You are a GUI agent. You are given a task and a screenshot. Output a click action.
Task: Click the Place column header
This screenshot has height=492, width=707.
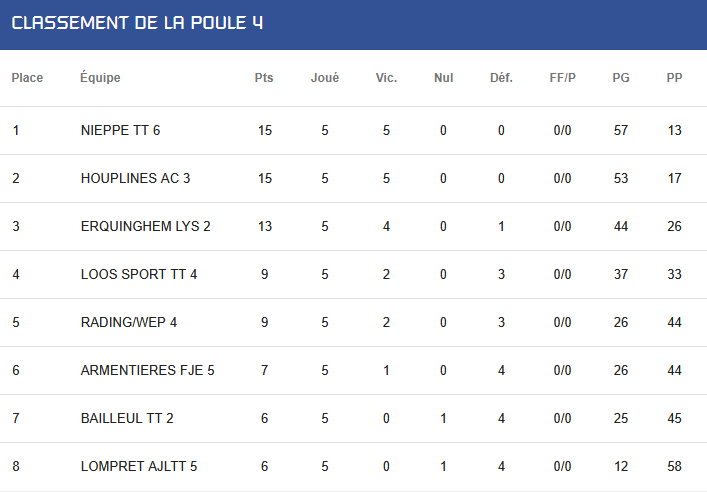pyautogui.click(x=27, y=78)
